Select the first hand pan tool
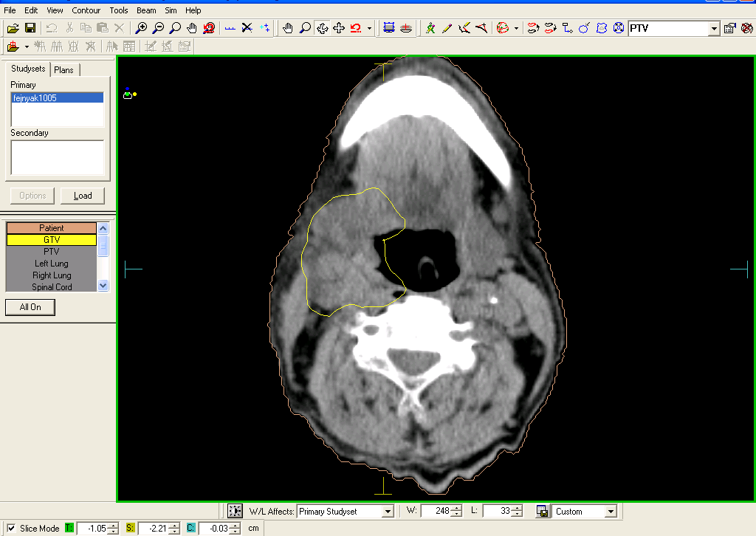Screen dimensions: 756x536 [192, 28]
